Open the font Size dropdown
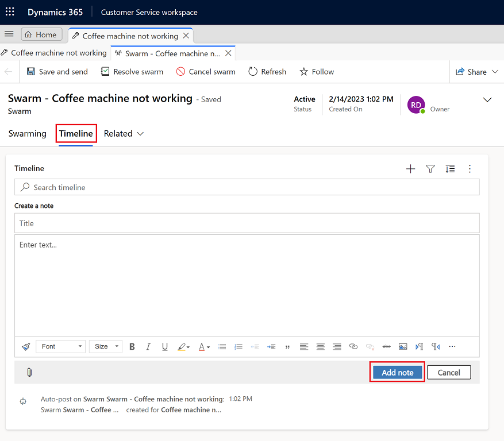This screenshot has height=441, width=504. click(x=105, y=346)
